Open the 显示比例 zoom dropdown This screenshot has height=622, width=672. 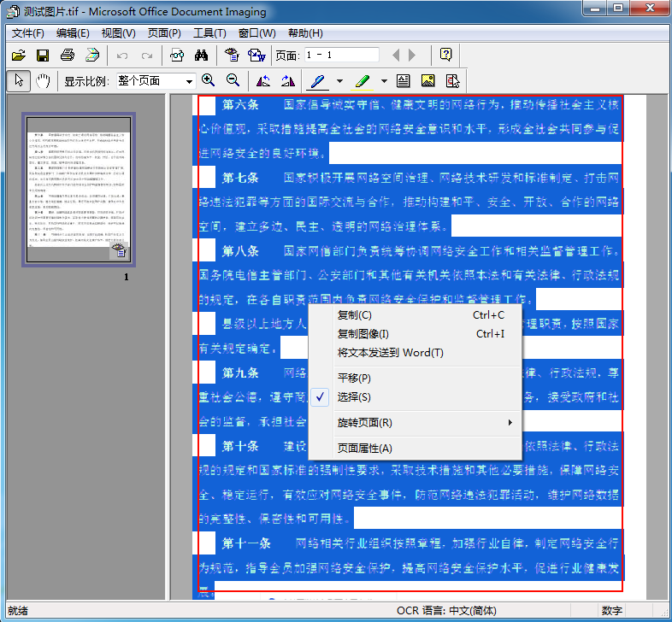click(190, 81)
